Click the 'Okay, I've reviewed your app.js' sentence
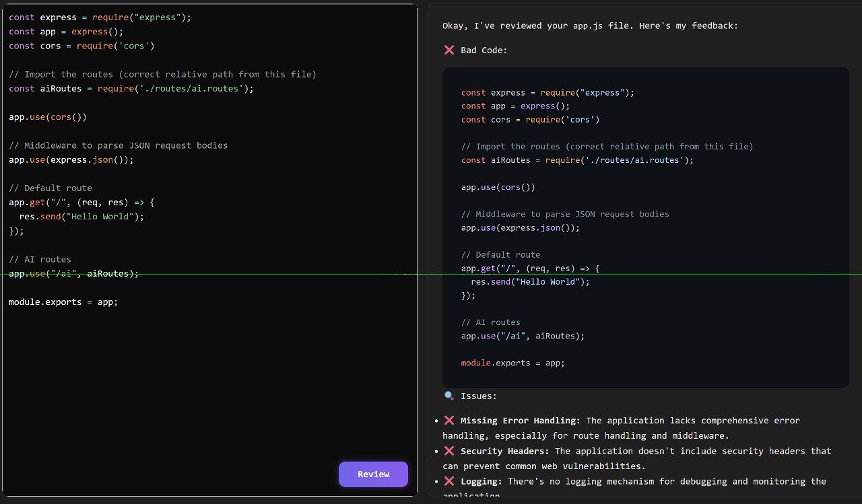Screen dimensions: 862x504 pyautogui.click(x=591, y=26)
